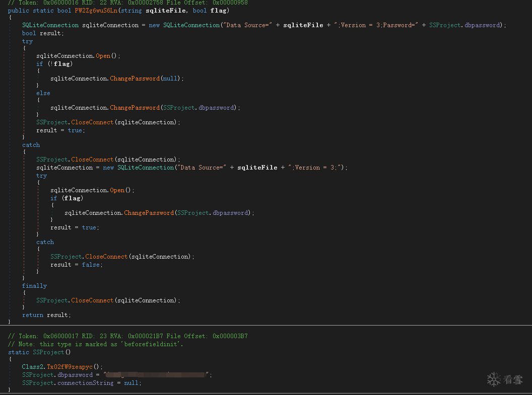Click the else keyword

pyautogui.click(x=43, y=93)
